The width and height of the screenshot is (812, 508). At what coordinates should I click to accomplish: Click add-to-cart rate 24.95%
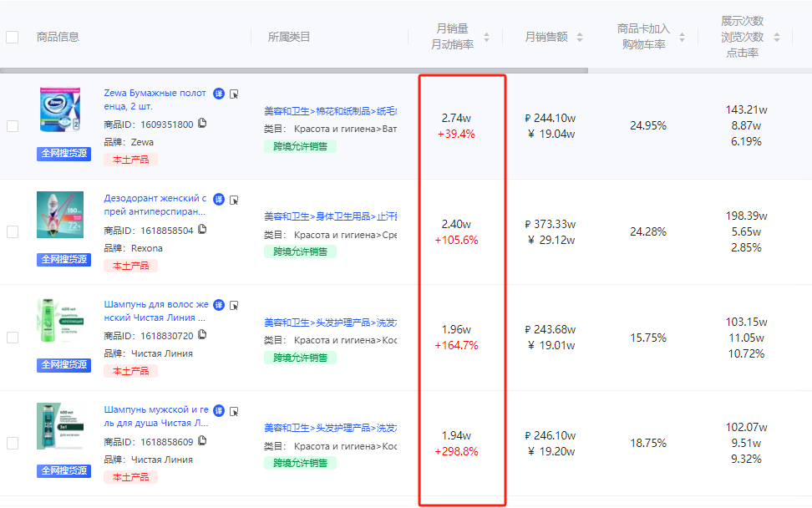coord(648,125)
